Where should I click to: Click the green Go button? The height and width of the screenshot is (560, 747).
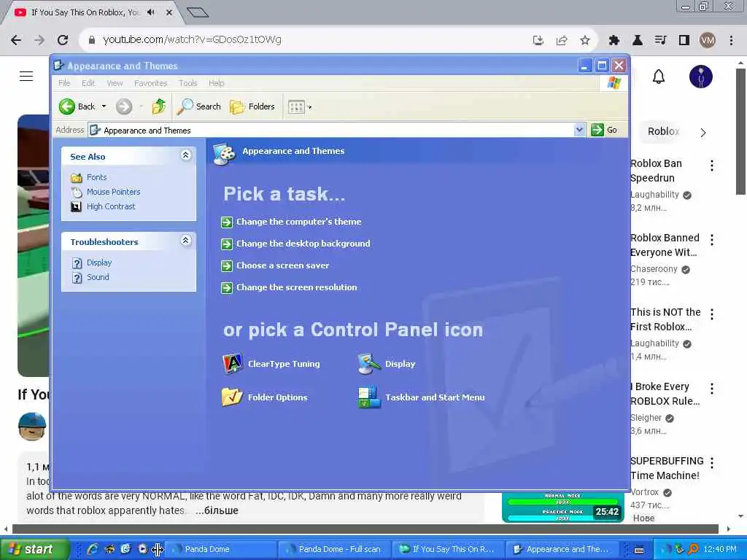pos(604,130)
